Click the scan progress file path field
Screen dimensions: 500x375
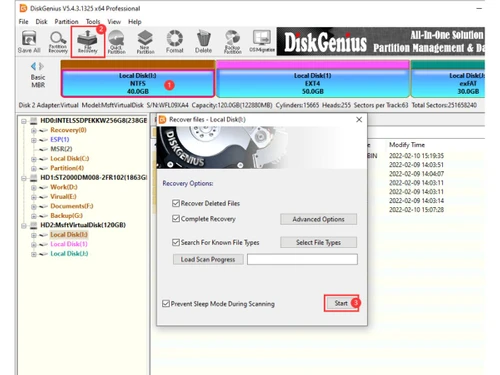click(302, 259)
